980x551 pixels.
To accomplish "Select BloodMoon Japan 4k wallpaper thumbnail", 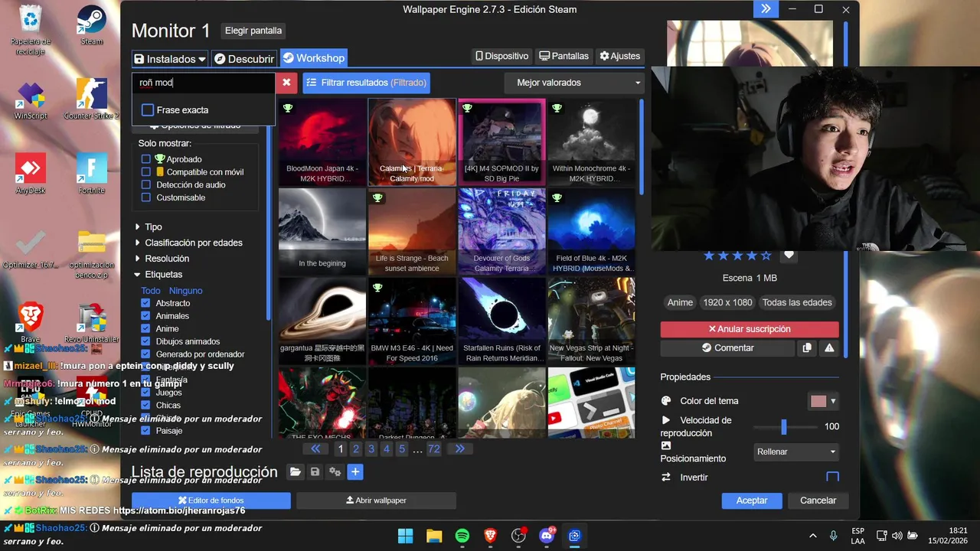I will pos(322,142).
